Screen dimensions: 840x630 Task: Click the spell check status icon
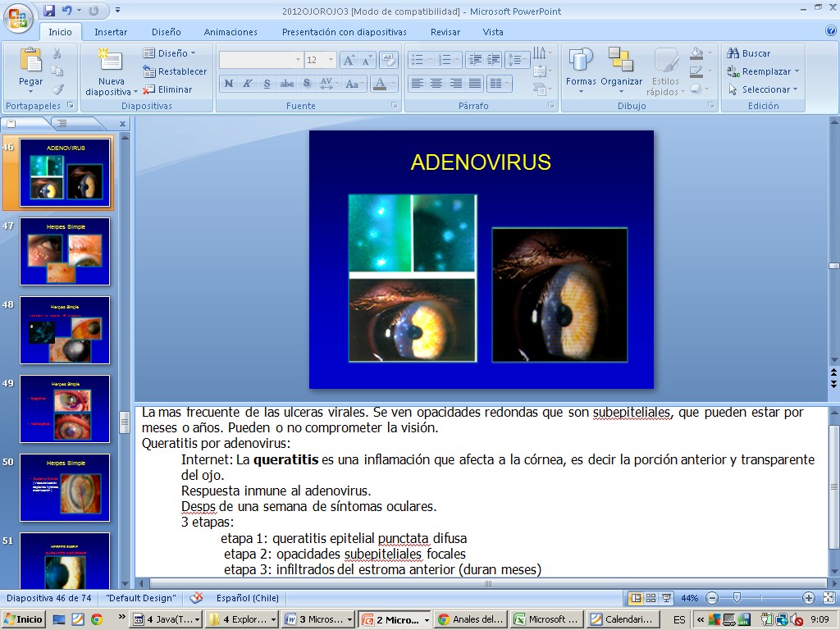click(196, 598)
